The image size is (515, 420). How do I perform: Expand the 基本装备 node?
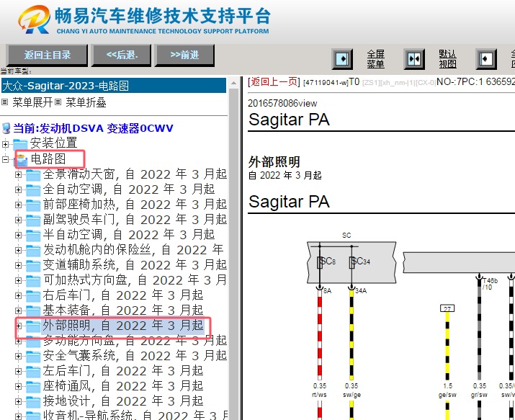point(19,310)
